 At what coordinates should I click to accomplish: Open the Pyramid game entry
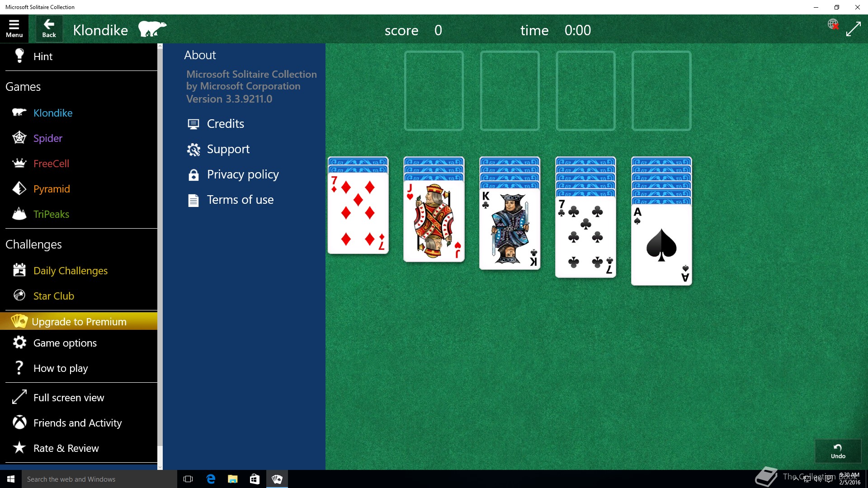tap(79, 189)
